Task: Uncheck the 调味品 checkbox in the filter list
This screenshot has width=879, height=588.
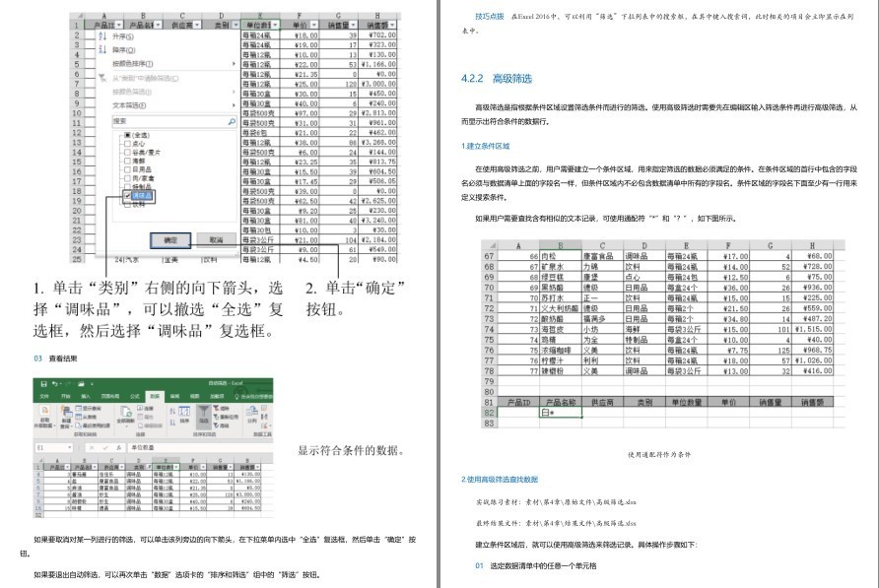Action: 127,196
